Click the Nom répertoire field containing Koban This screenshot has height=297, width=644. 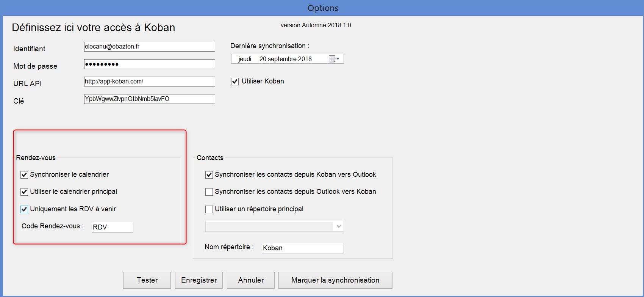tap(303, 248)
